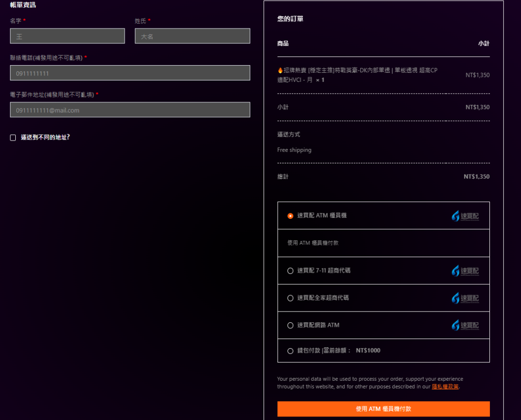This screenshot has height=420, width=521.
Task: Choose 速買配全家超商代碼 radio button
Action: coord(291,298)
